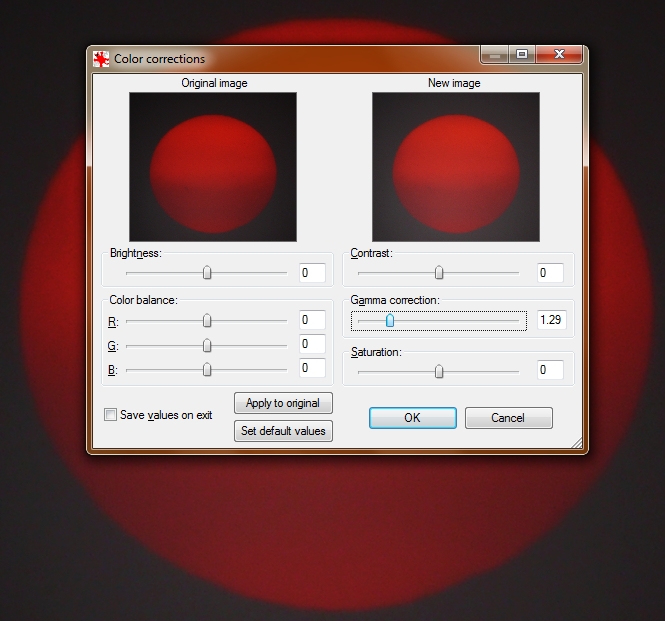Click the Gamma correction value field showing 1.29
The height and width of the screenshot is (621, 665).
coord(552,319)
